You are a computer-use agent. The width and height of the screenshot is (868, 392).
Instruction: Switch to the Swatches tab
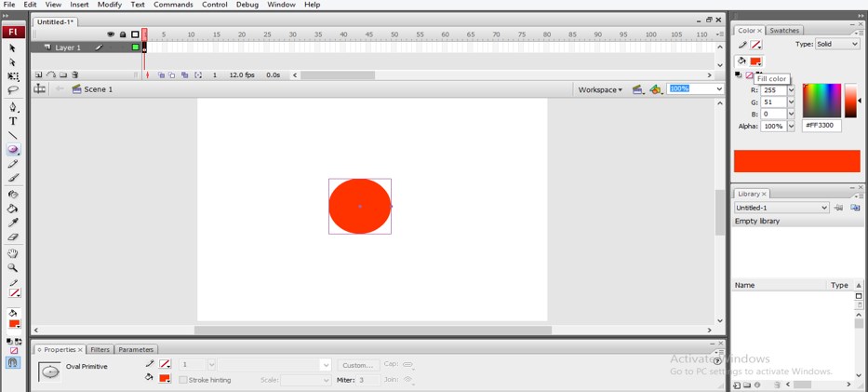pyautogui.click(x=784, y=31)
